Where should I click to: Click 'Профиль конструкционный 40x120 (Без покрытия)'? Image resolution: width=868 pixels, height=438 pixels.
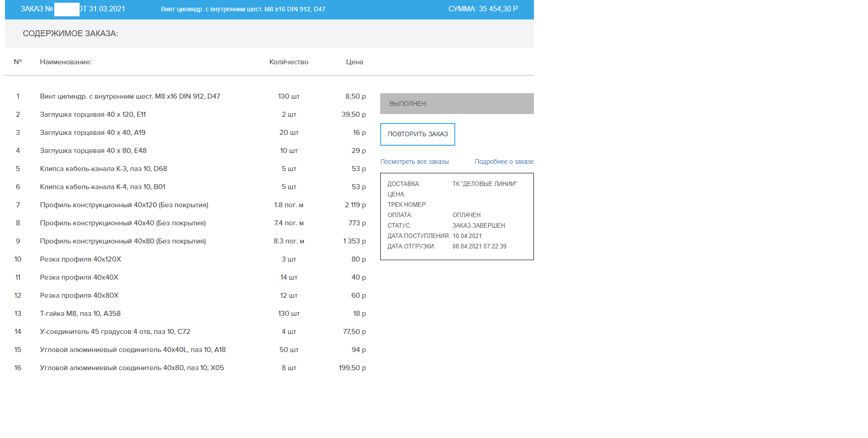(124, 205)
